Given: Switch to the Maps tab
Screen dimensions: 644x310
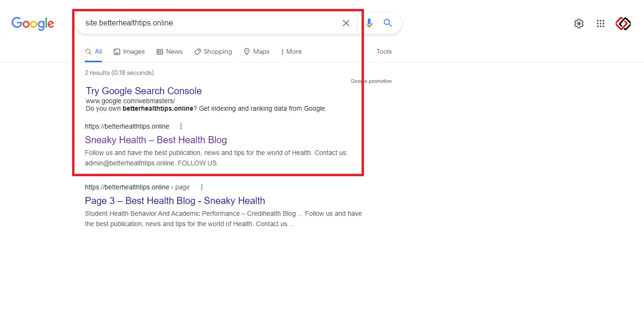Looking at the screenshot, I should [256, 52].
